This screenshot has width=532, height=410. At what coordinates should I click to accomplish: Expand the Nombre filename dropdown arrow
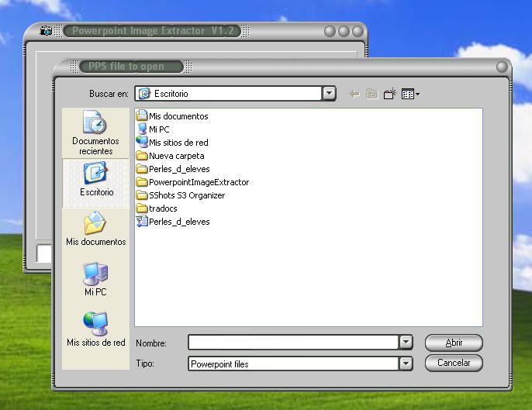click(x=405, y=343)
